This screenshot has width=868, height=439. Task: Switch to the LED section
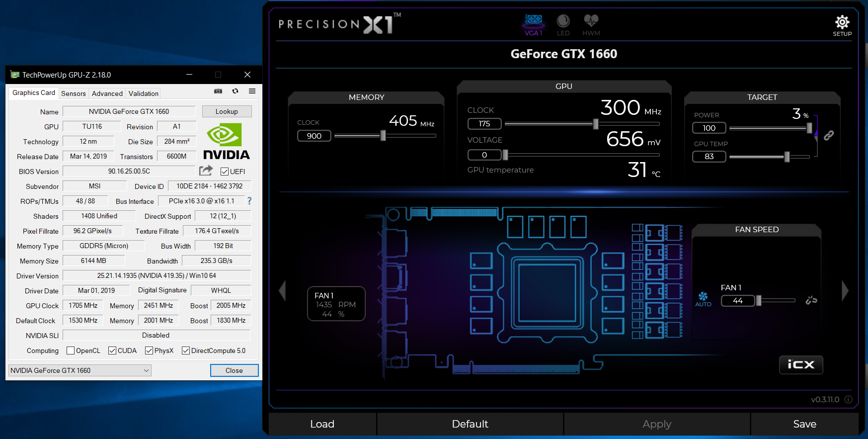click(x=563, y=25)
